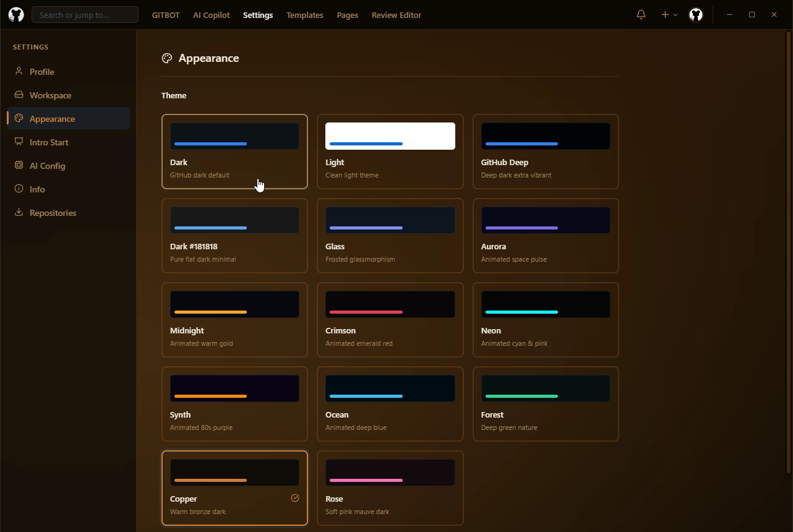Open the Review Editor tab
The width and height of the screenshot is (793, 532).
[x=396, y=15]
